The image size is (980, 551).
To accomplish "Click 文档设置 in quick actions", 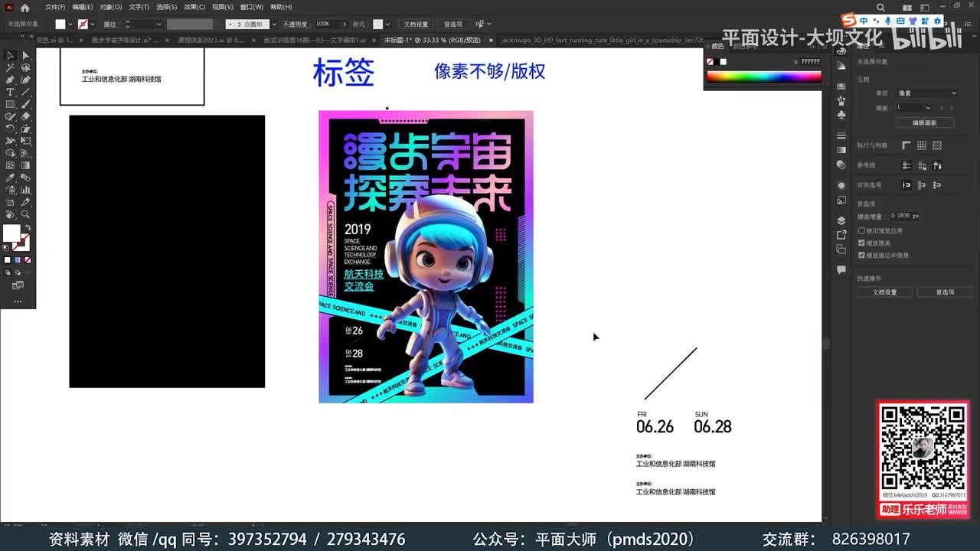I will click(885, 292).
